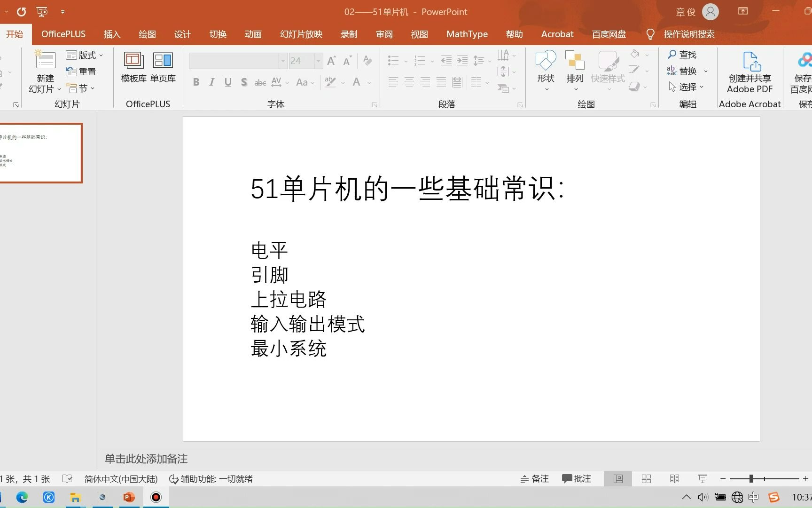Image resolution: width=812 pixels, height=508 pixels.
Task: Toggle text shadow formatting
Action: (244, 82)
